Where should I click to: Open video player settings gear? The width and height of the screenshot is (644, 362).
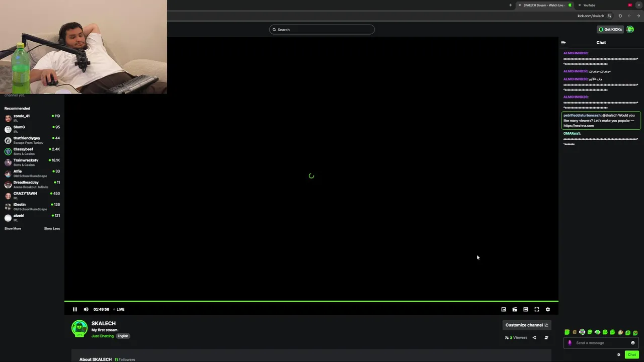click(x=548, y=309)
